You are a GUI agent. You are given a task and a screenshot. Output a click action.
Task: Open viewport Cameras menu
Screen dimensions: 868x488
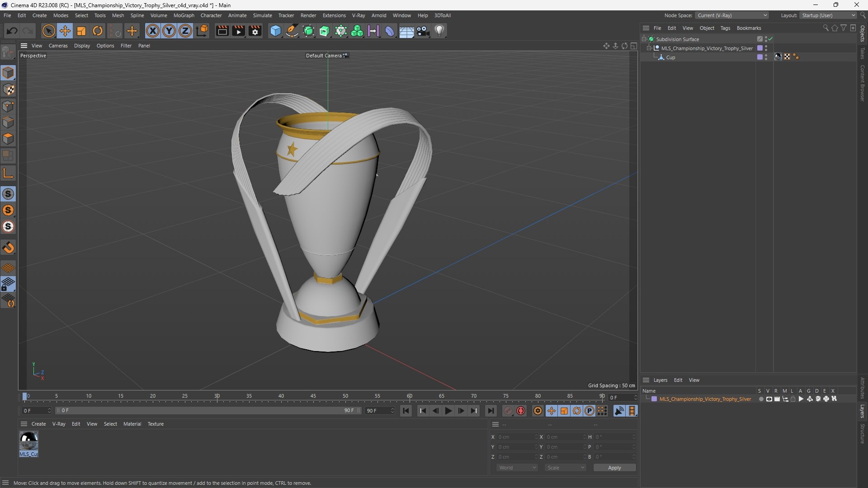[x=58, y=46]
